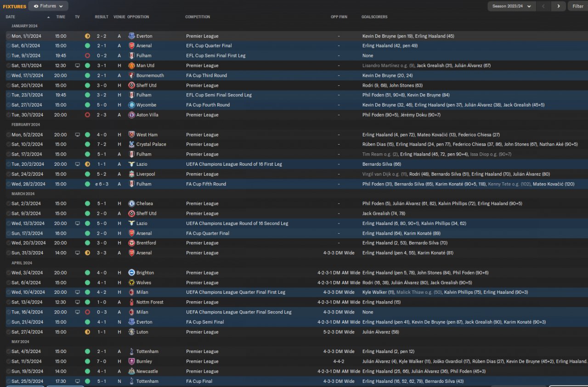The width and height of the screenshot is (588, 387).
Task: Click '4-2-3-1 DM AM Wide' on the Brighton row
Action: click(339, 273)
